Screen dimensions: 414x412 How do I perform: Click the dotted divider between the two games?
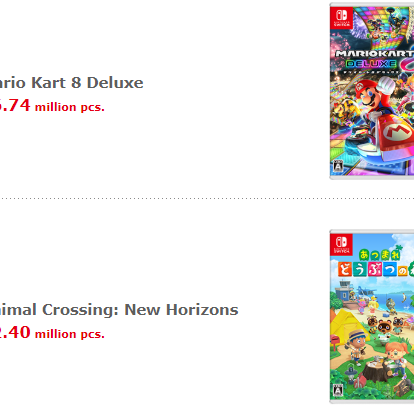(x=207, y=198)
